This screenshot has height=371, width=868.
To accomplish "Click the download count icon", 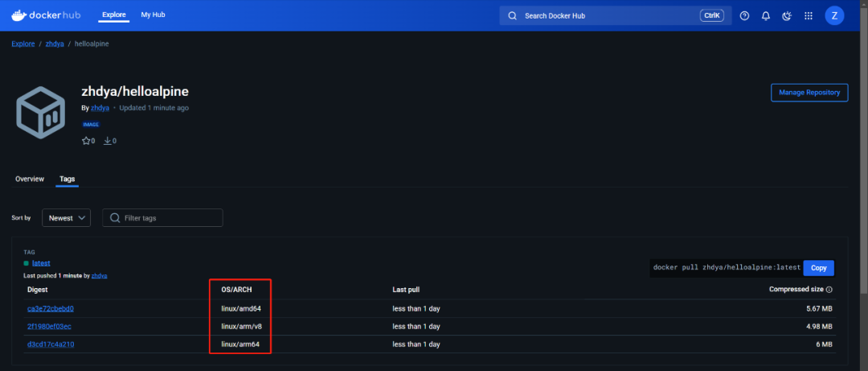I will 108,141.
